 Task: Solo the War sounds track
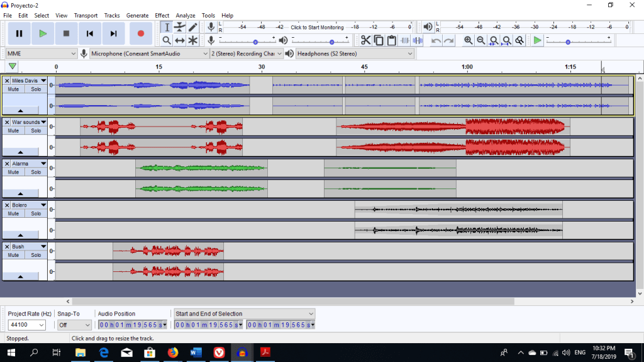tap(36, 131)
